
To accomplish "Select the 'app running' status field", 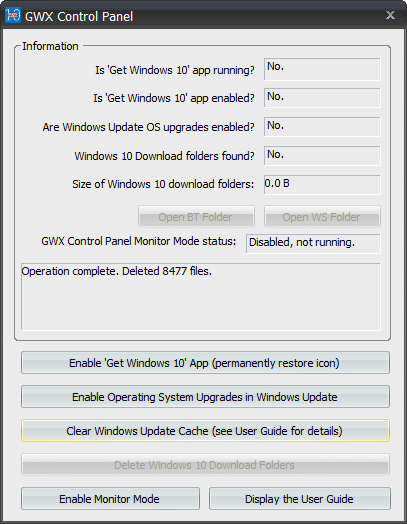I will point(322,69).
